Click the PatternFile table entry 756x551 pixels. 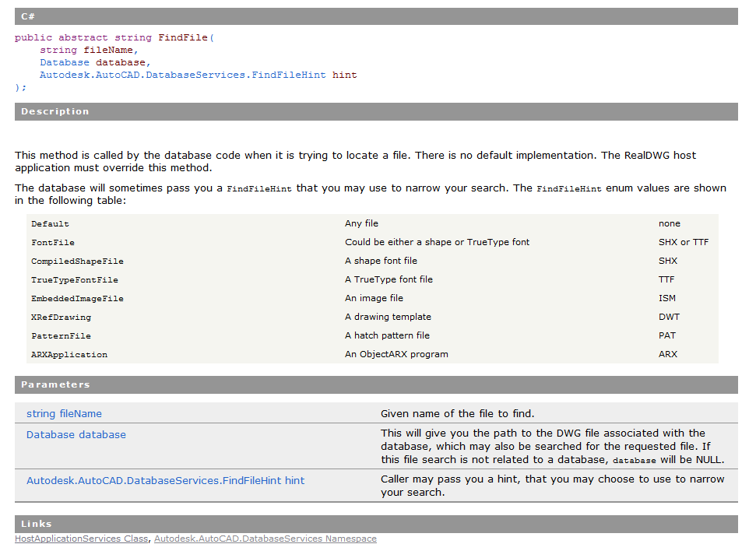point(61,335)
